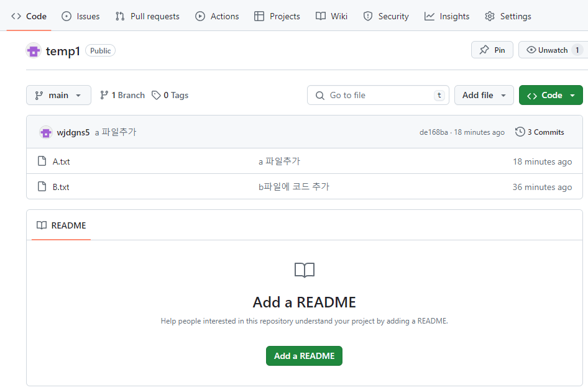Click the 18 minutes ago timestamp for A.txt
Screen dimensions: 588x390
542,161
